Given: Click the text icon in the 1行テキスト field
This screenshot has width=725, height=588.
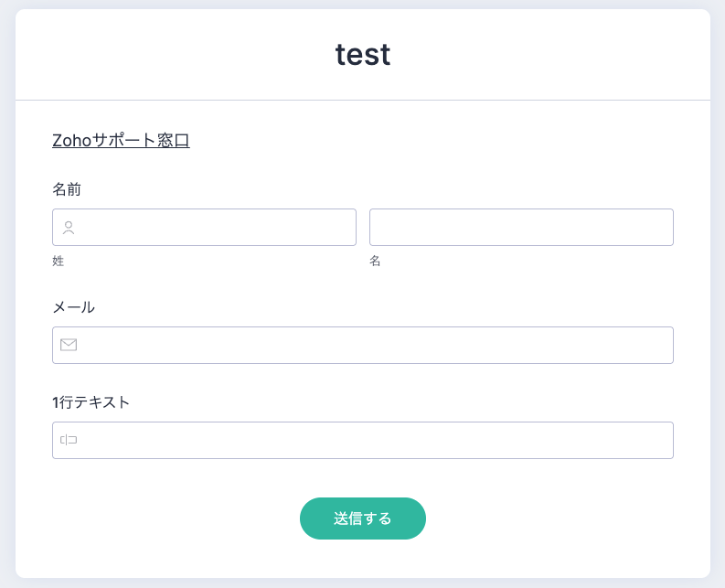Looking at the screenshot, I should click(x=69, y=440).
